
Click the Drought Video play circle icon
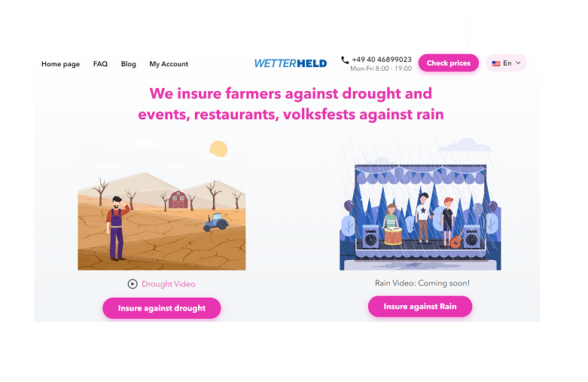pos(133,284)
